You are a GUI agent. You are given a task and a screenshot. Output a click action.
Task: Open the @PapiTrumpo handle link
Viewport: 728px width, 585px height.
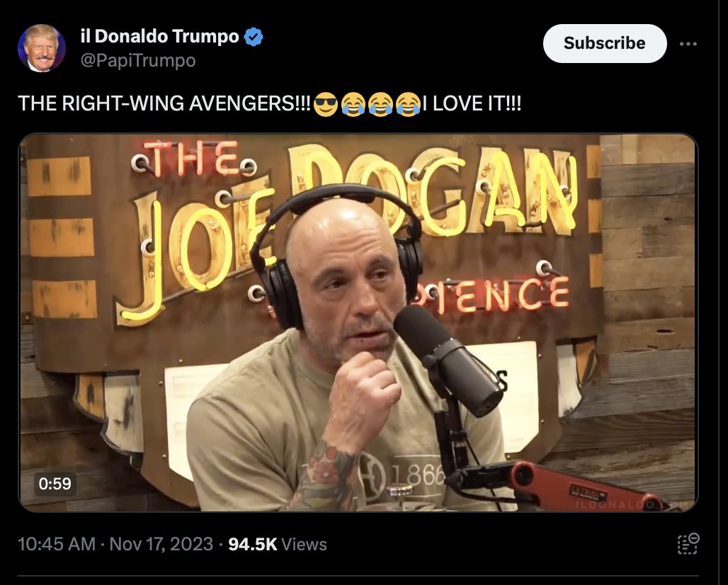click(x=138, y=60)
